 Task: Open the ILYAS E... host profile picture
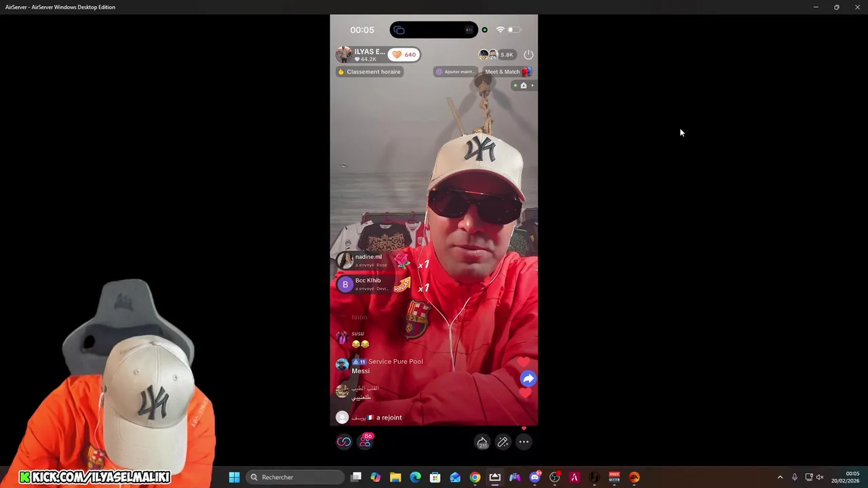[x=344, y=54]
